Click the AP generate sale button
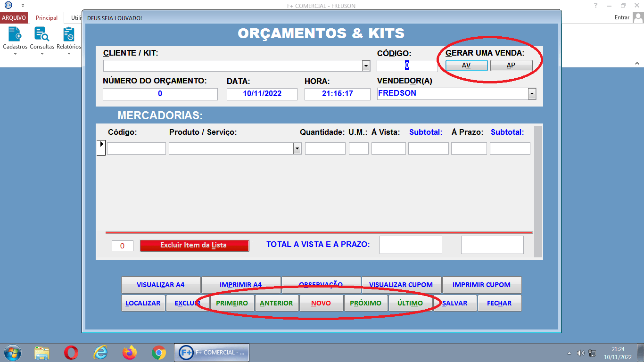Viewport: 644px width, 362px height. pos(511,66)
